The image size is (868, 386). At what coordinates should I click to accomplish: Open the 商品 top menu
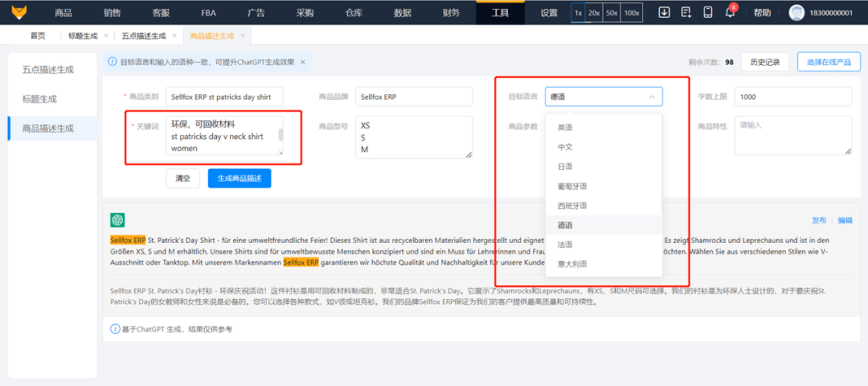[x=63, y=13]
